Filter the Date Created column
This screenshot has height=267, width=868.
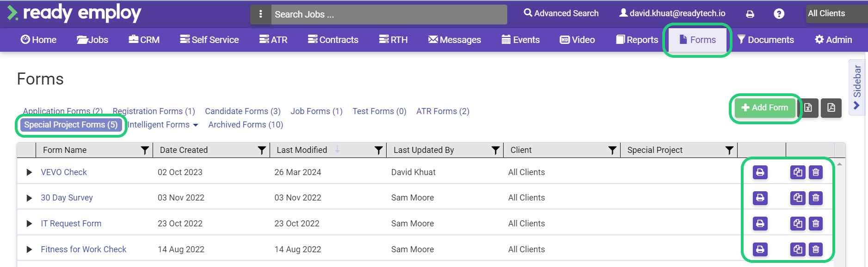click(x=262, y=150)
